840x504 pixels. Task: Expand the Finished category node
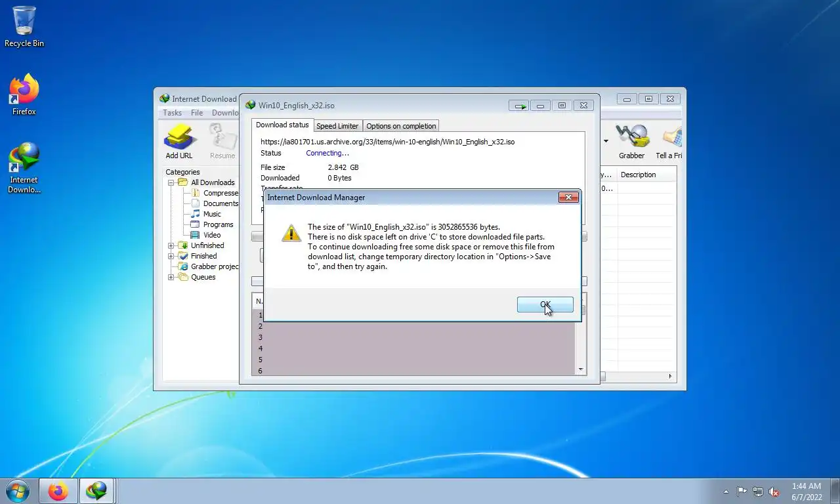pos(171,256)
